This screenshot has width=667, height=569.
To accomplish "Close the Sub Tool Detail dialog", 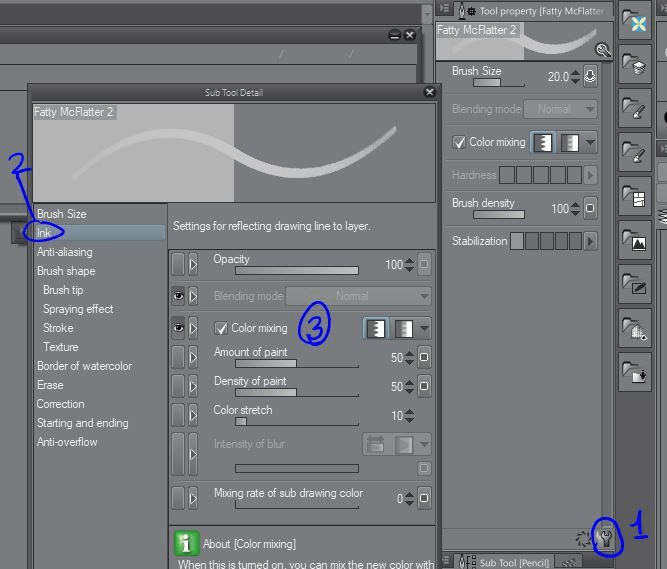I will click(430, 92).
